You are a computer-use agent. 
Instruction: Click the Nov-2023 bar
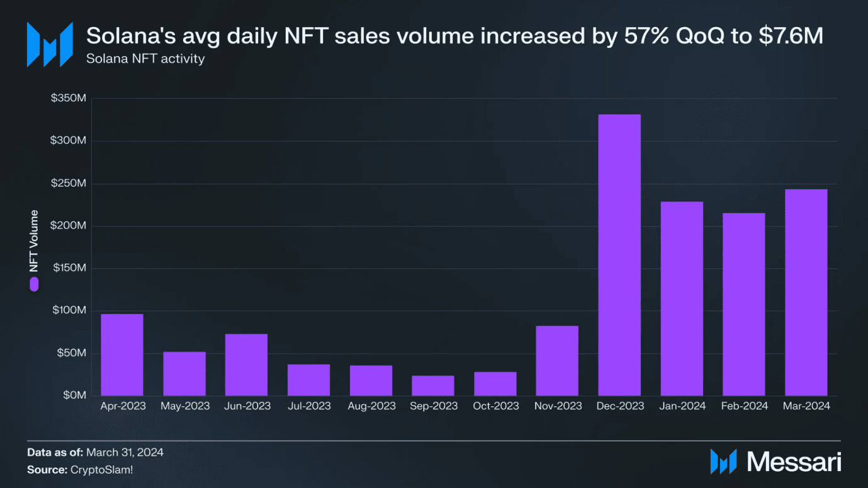557,360
